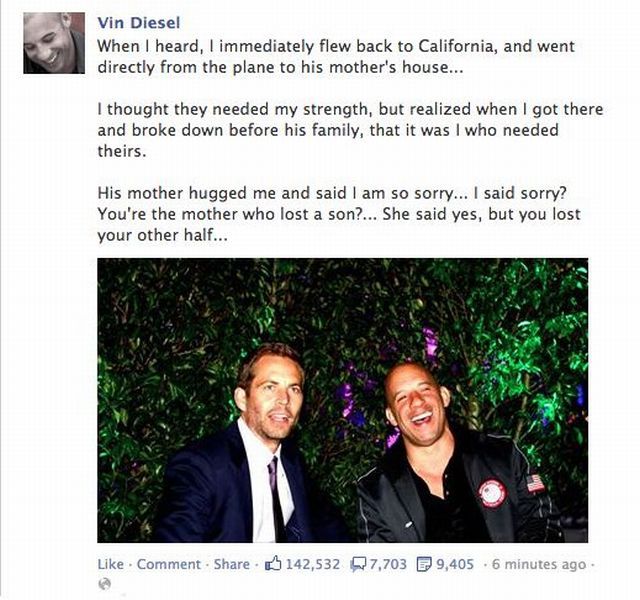640x600 pixels.
Task: View the 142,532 likes count
Action: pyautogui.click(x=314, y=564)
